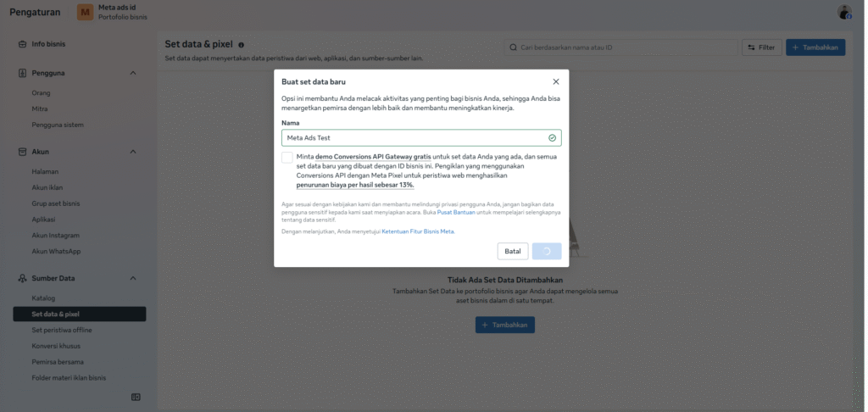Open Katalog in the sidebar

click(x=43, y=298)
